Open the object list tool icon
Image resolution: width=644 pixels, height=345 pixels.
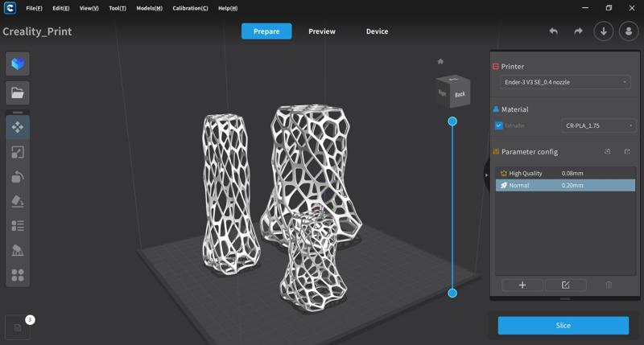[18, 226]
